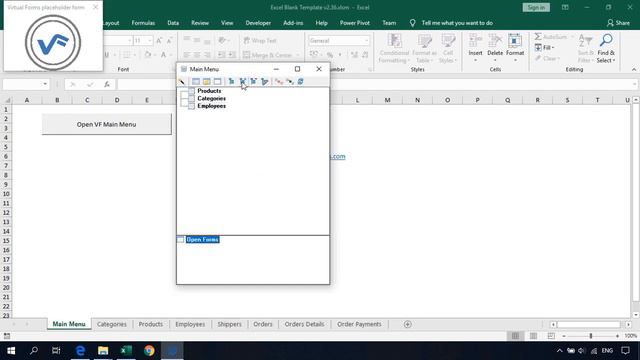Click the partially hidden .com hyperlink

(338, 156)
